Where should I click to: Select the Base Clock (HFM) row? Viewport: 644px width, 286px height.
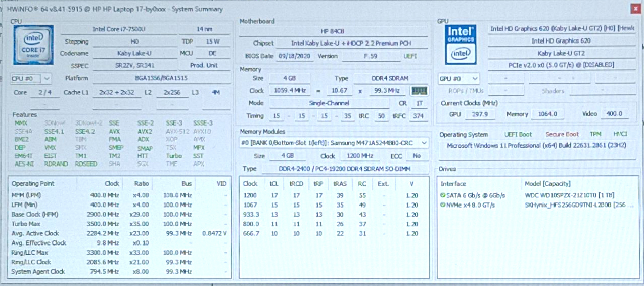point(119,214)
